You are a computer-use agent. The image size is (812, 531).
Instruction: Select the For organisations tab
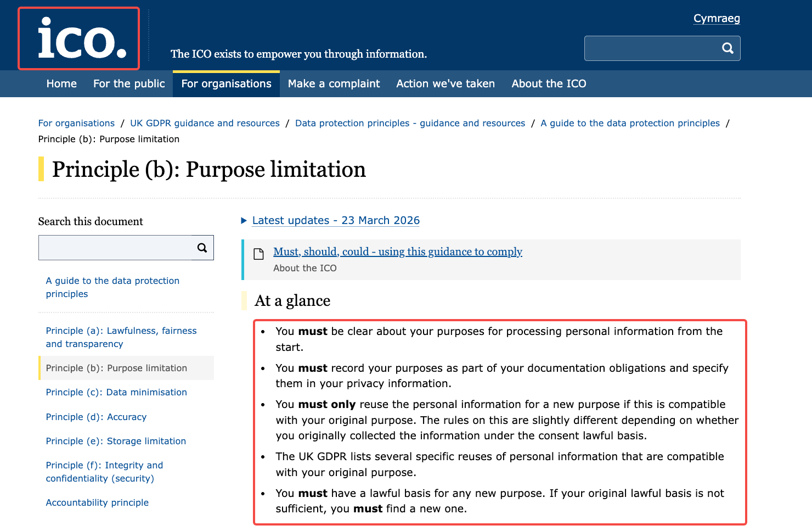(x=226, y=83)
